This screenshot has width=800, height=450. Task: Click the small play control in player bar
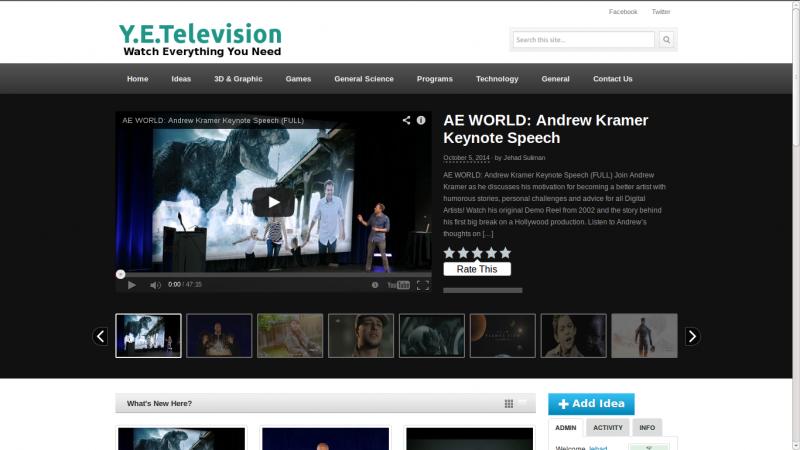[132, 285]
